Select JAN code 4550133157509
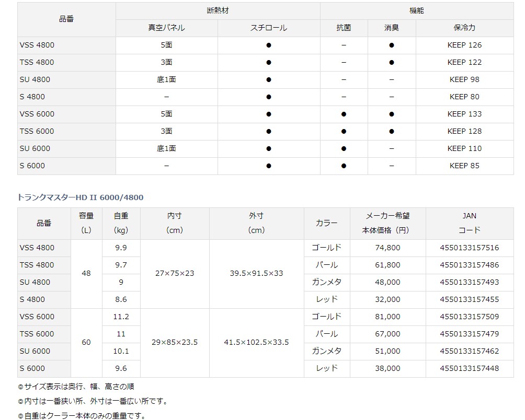 coord(470,317)
